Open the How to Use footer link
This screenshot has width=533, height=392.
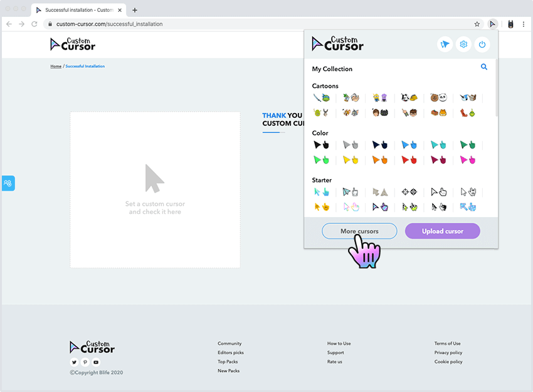pyautogui.click(x=339, y=343)
